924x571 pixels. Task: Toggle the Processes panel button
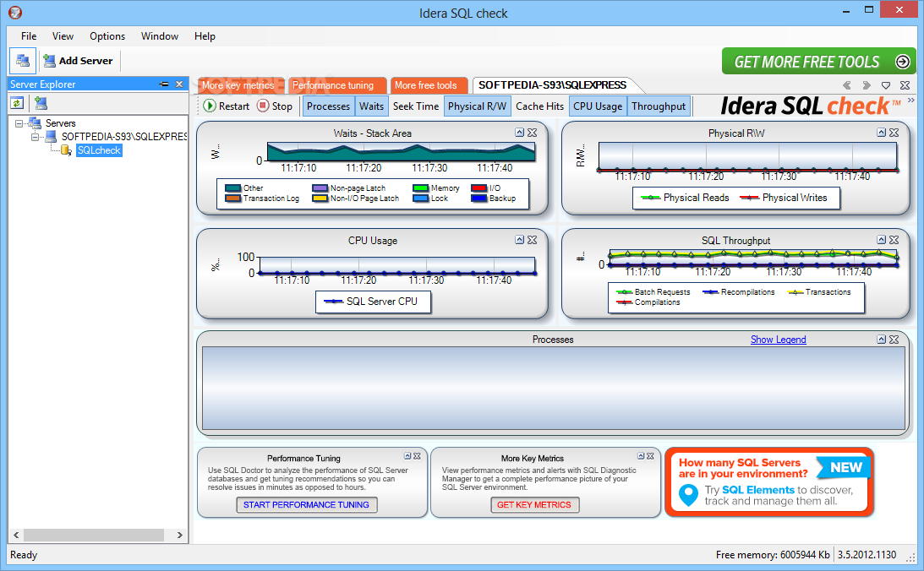[x=328, y=106]
